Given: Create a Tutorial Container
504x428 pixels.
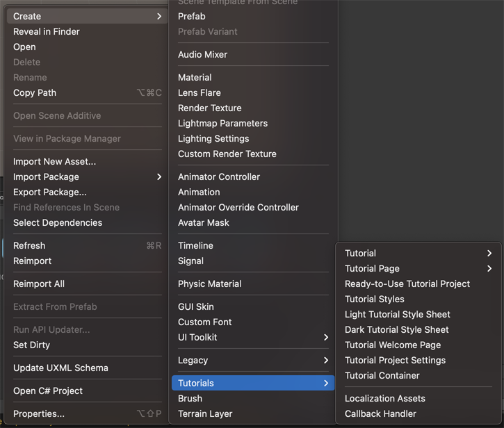Looking at the screenshot, I should pos(382,376).
